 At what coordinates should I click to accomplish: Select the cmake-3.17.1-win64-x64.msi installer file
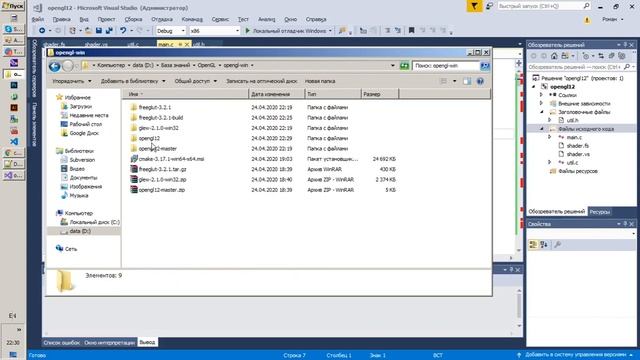[171, 159]
